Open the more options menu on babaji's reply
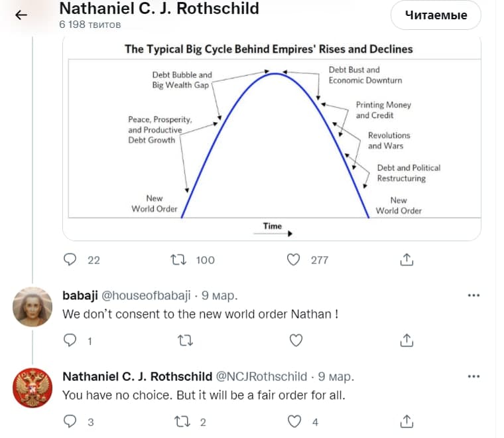Screen dimensions: 504x438 [x=473, y=295]
